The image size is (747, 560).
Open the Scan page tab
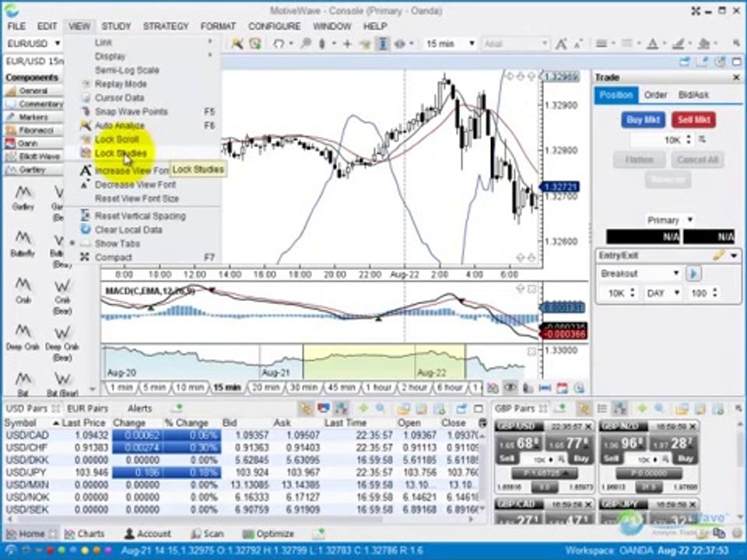207,534
